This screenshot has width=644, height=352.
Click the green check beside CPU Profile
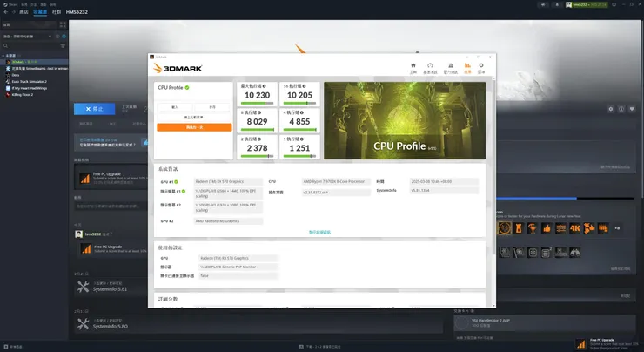187,88
